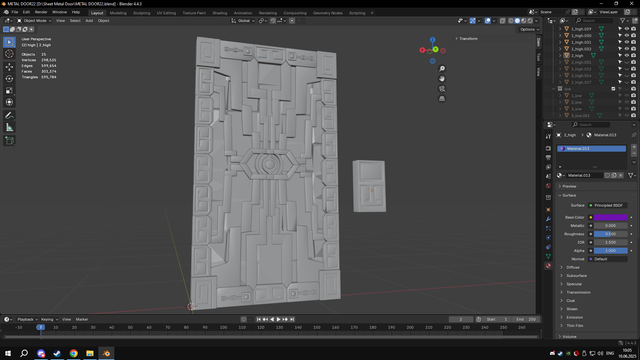Switch to the Shading workspace tab
640x360 pixels.
(220, 13)
